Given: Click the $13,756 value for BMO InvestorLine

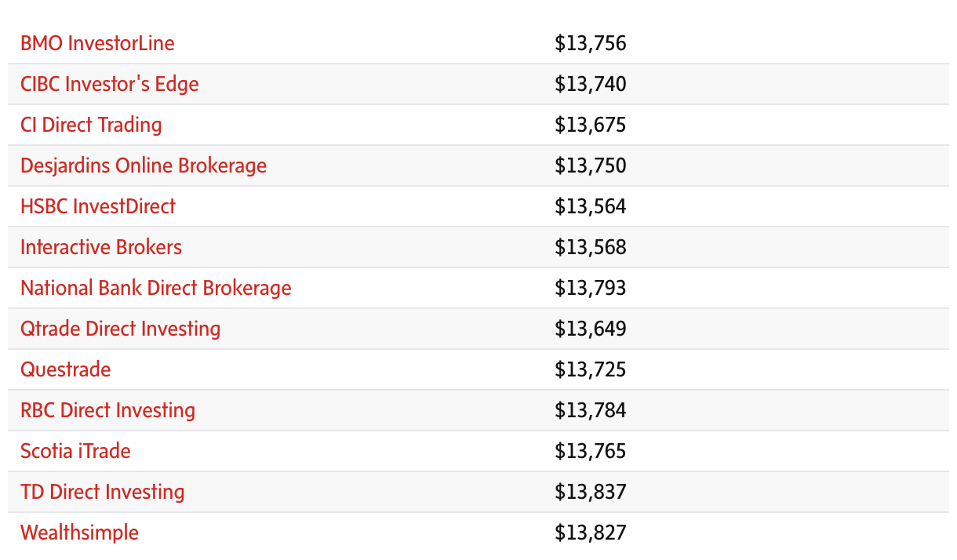Looking at the screenshot, I should click(591, 43).
